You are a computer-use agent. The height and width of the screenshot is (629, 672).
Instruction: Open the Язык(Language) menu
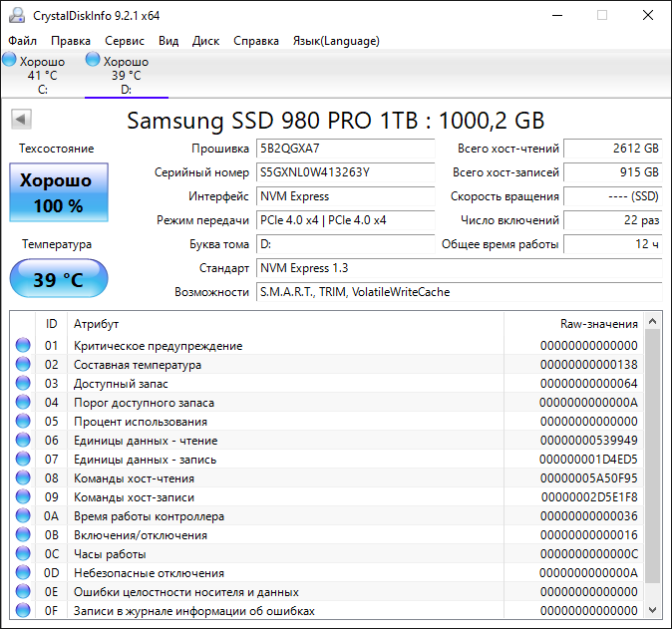tap(336, 41)
